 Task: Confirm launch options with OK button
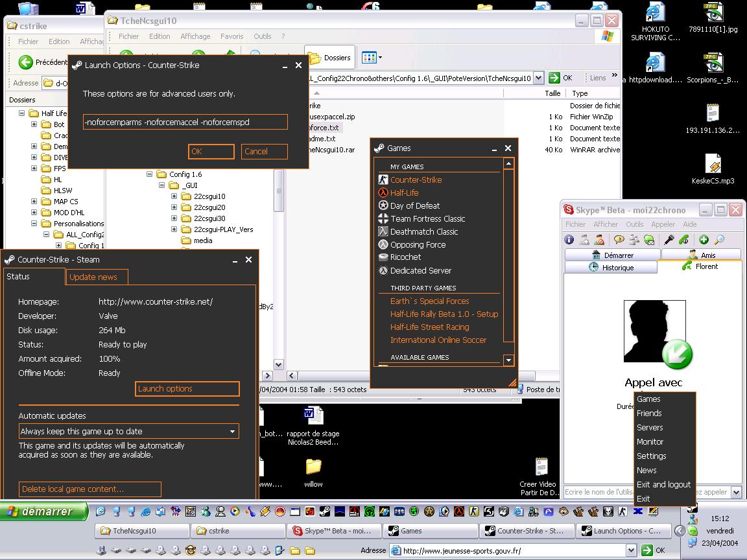tap(211, 152)
